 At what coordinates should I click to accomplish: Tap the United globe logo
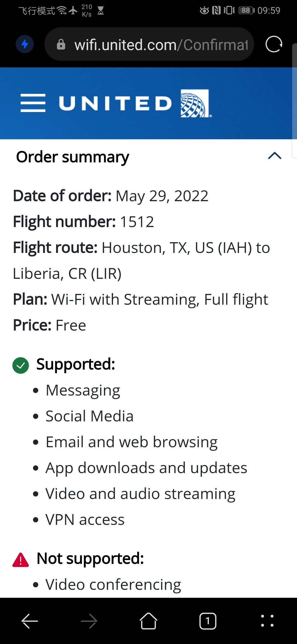click(x=195, y=103)
